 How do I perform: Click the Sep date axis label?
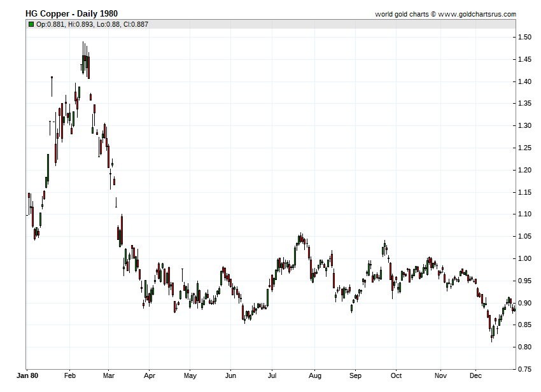pos(355,376)
